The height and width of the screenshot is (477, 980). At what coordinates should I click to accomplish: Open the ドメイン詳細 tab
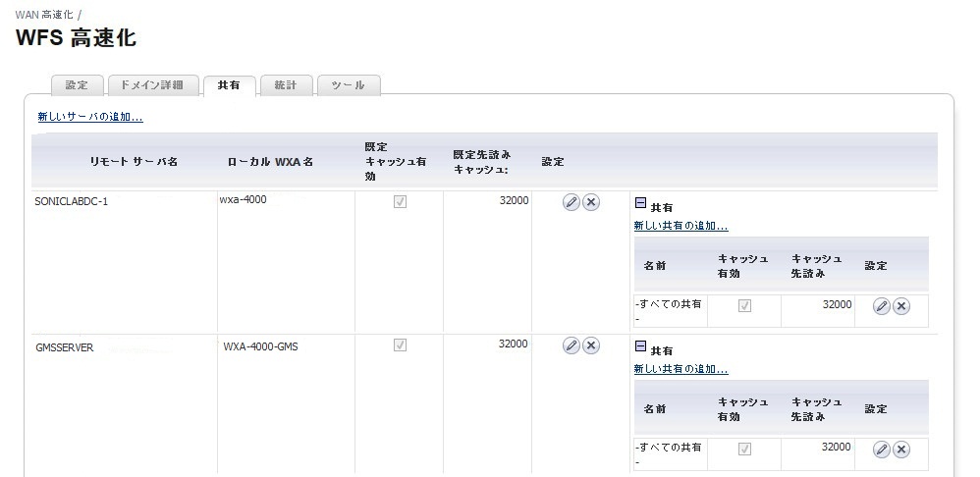pos(153,85)
